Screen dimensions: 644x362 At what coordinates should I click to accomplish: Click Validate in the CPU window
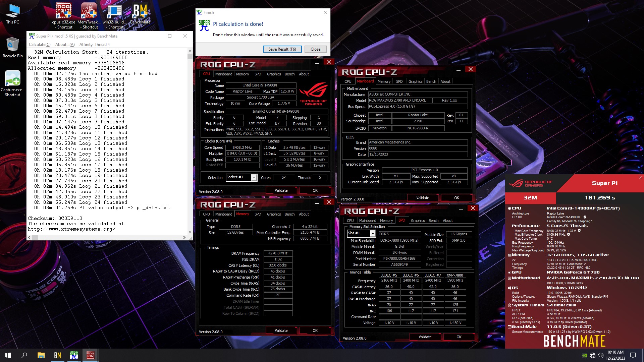281,190
